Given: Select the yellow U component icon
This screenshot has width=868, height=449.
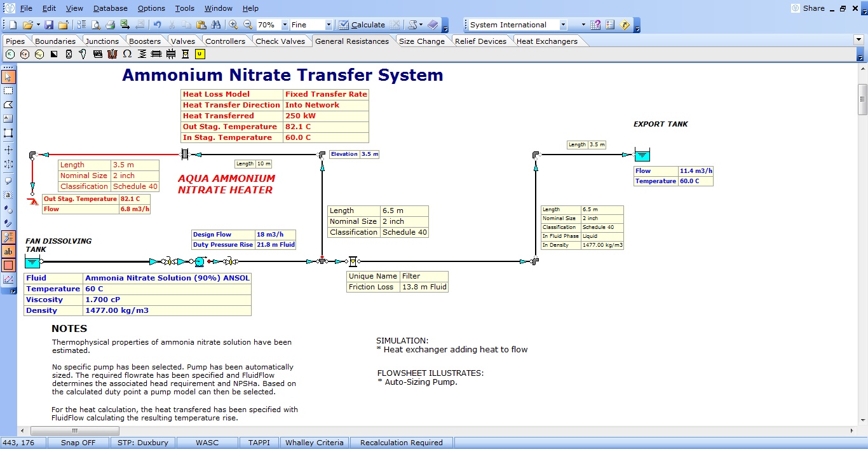Looking at the screenshot, I should click(x=199, y=54).
